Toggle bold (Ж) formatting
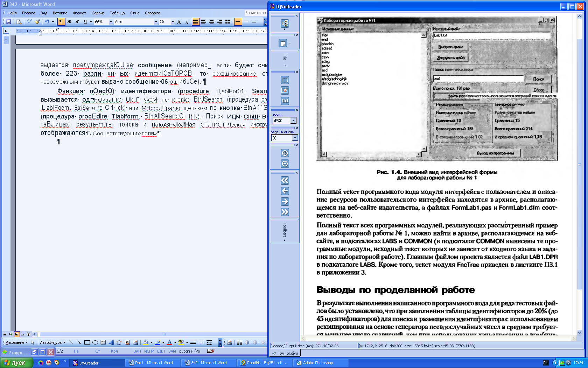The height and width of the screenshot is (368, 588). [69, 22]
